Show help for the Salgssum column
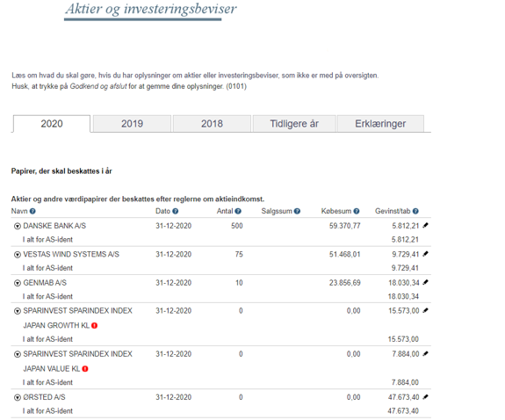Viewport: 505px width, 420px height. coord(297,212)
